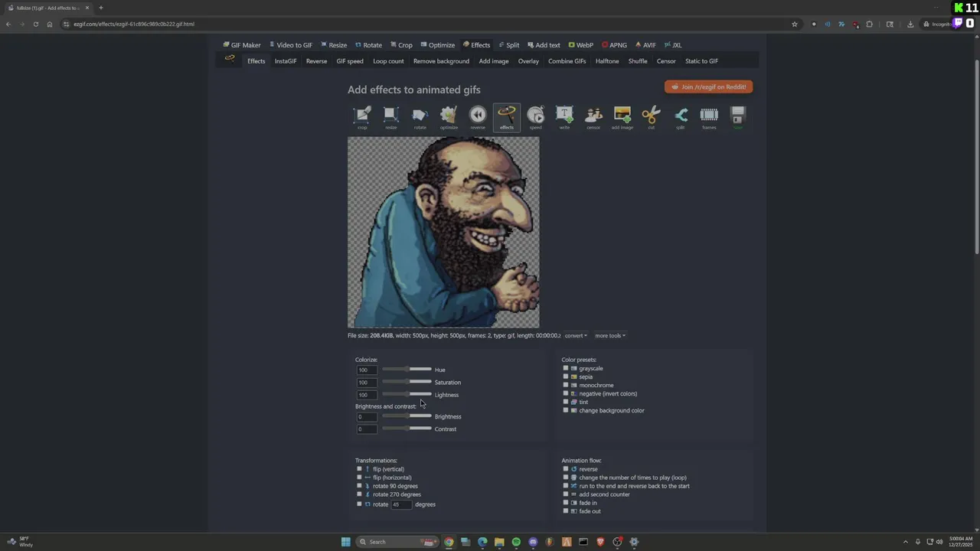Open Remove background submenu link
Image resolution: width=980 pixels, height=551 pixels.
click(x=441, y=61)
